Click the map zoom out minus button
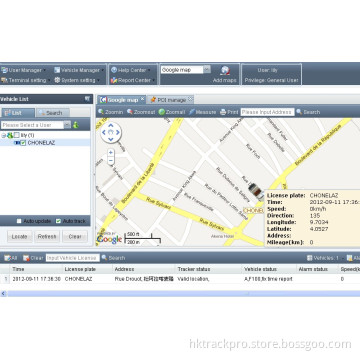Image resolution: width=360 pixels, height=360 pixels. (111, 160)
